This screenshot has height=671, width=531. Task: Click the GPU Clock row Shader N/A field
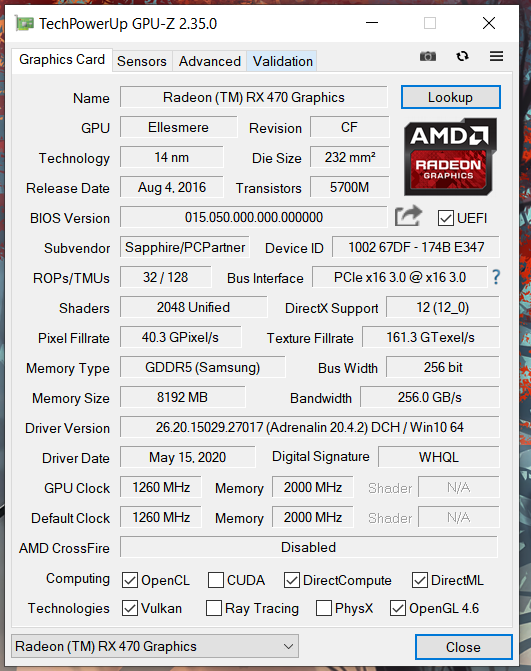[x=459, y=487]
